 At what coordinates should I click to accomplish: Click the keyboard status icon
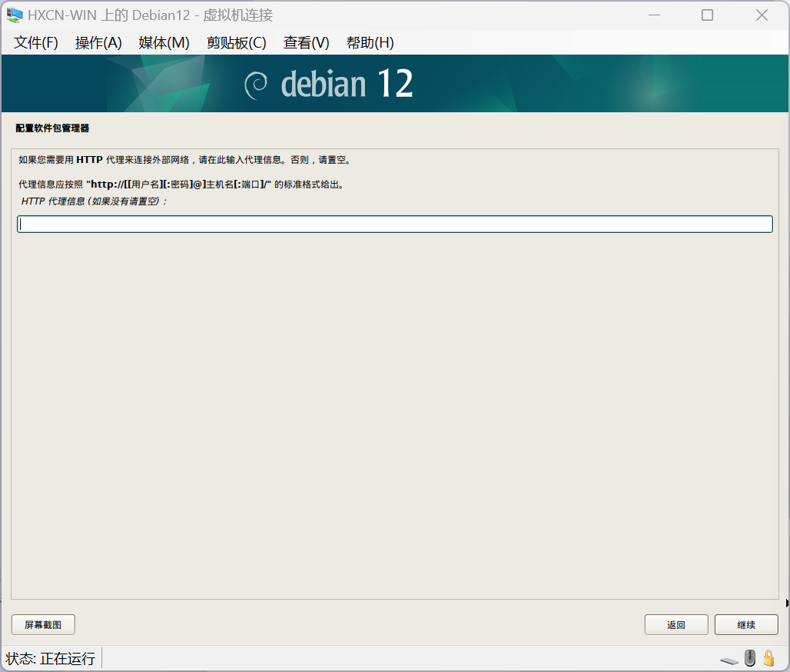pos(729,660)
